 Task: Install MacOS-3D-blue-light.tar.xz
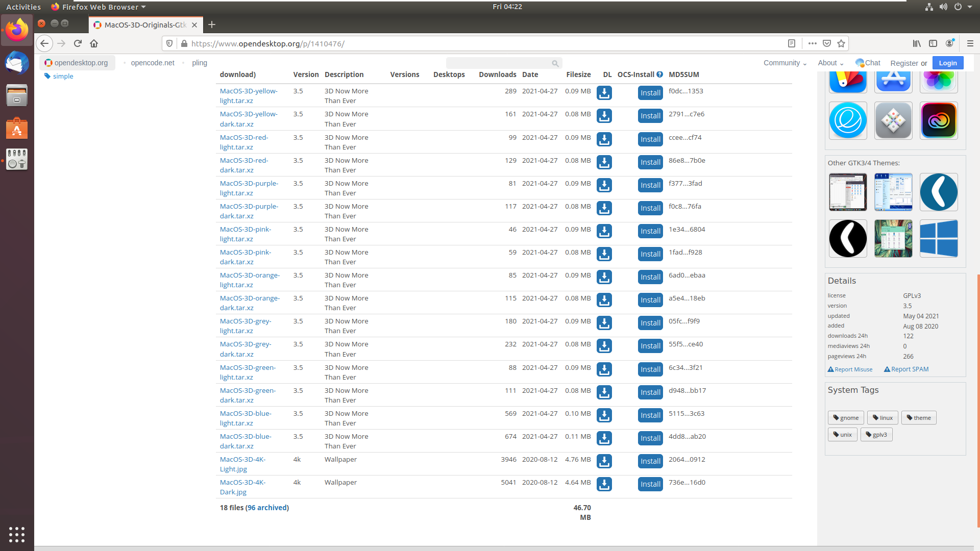pyautogui.click(x=650, y=415)
